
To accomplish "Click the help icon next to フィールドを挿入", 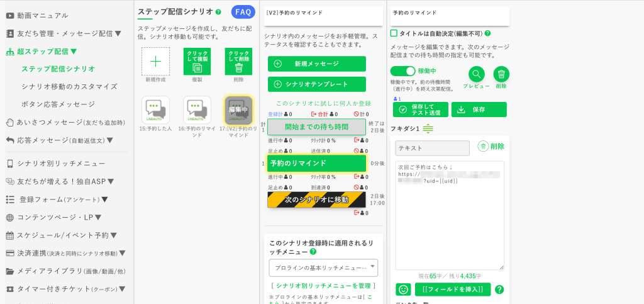I will coord(499,290).
